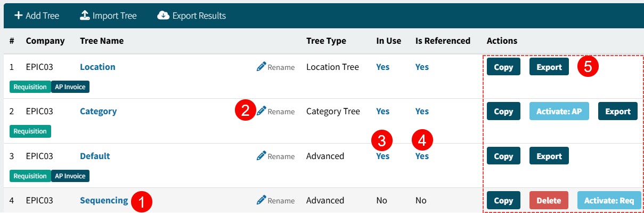Click the Company column header
This screenshot has height=213, width=644.
pyautogui.click(x=45, y=41)
